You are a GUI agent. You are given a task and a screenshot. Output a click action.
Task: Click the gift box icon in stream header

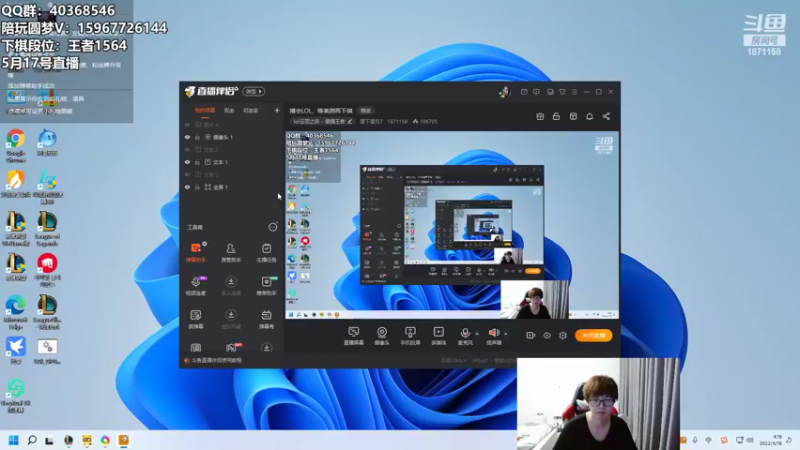pyautogui.click(x=540, y=116)
